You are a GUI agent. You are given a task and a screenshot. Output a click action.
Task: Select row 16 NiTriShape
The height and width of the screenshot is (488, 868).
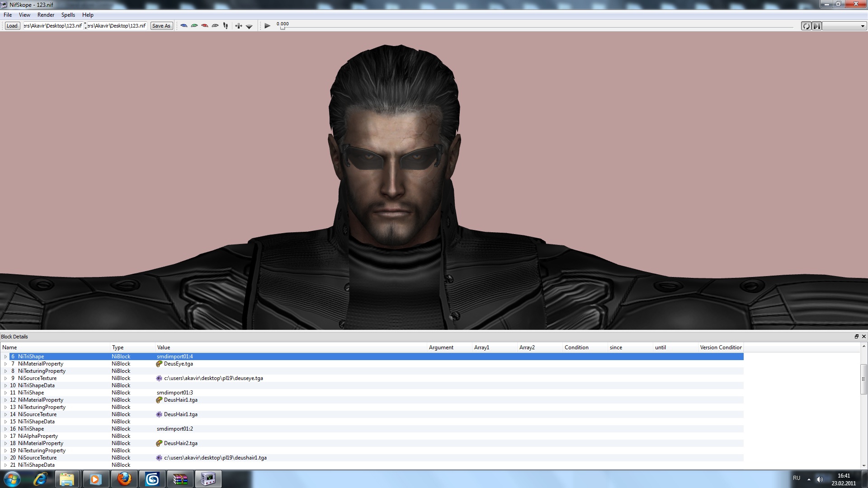[x=372, y=429]
